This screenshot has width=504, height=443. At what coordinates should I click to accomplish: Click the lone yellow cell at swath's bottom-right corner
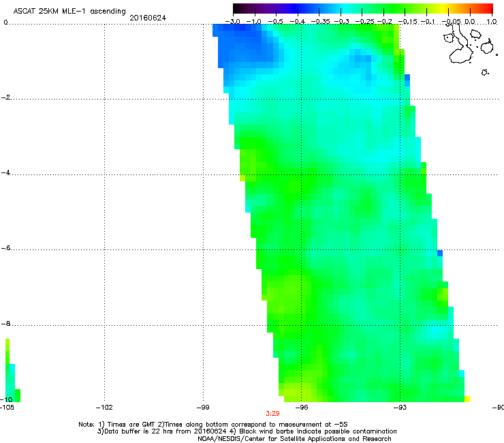point(467,399)
